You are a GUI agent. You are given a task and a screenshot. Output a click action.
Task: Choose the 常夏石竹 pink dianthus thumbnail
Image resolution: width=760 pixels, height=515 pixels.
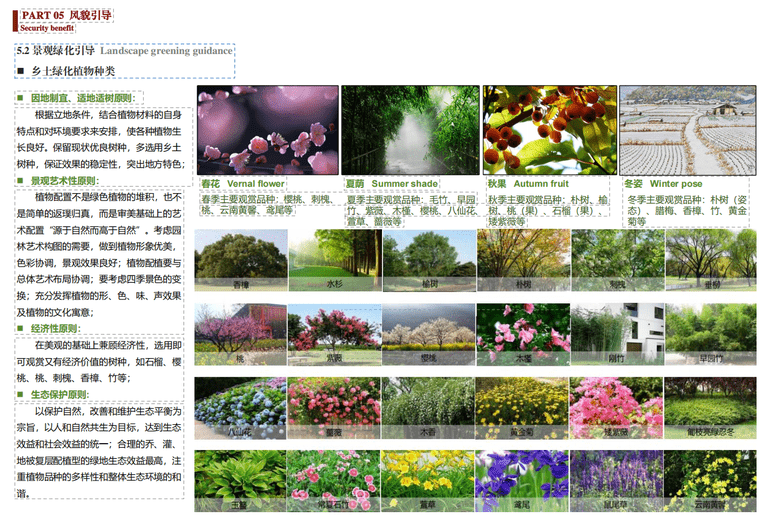coord(334,481)
